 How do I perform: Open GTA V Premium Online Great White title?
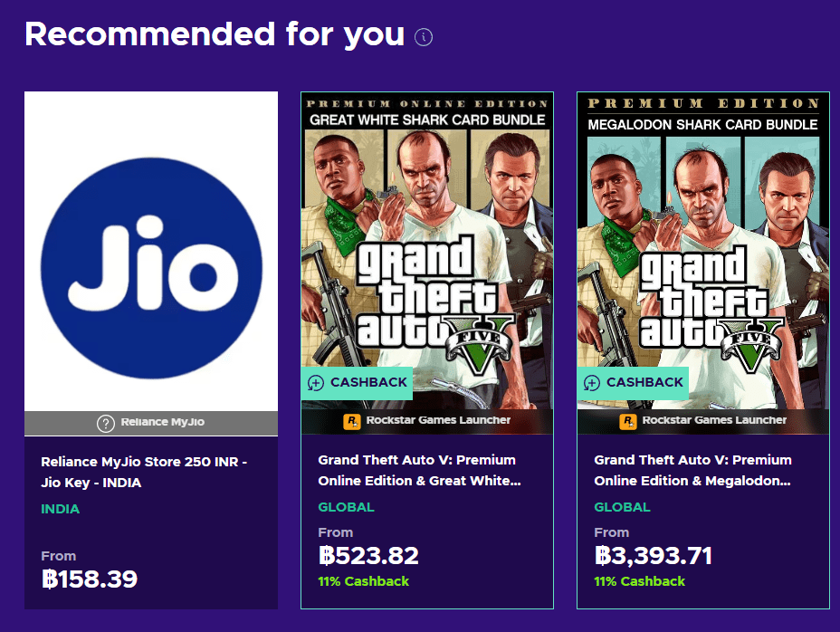[x=419, y=470]
